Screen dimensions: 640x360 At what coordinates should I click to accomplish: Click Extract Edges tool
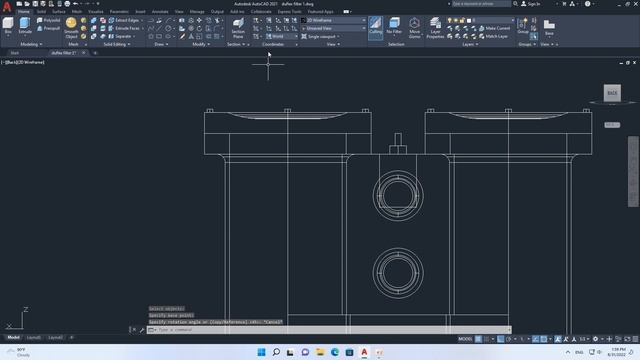pos(124,20)
